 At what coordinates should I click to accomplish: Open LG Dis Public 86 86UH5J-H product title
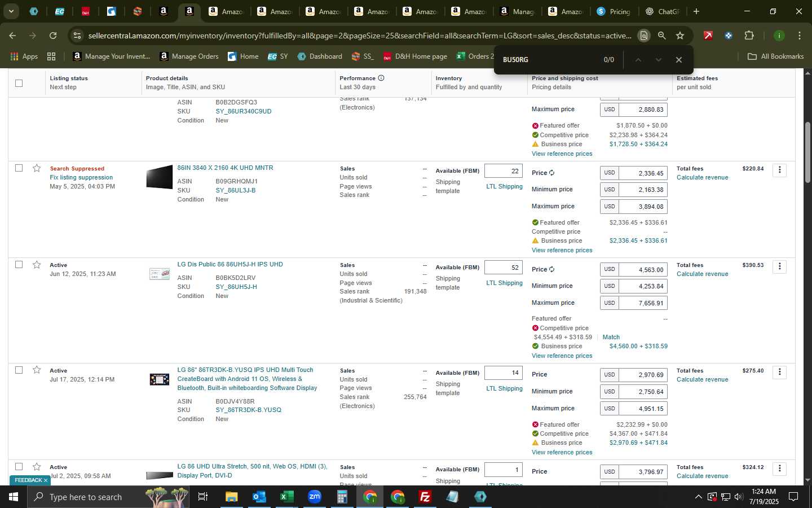click(x=230, y=264)
